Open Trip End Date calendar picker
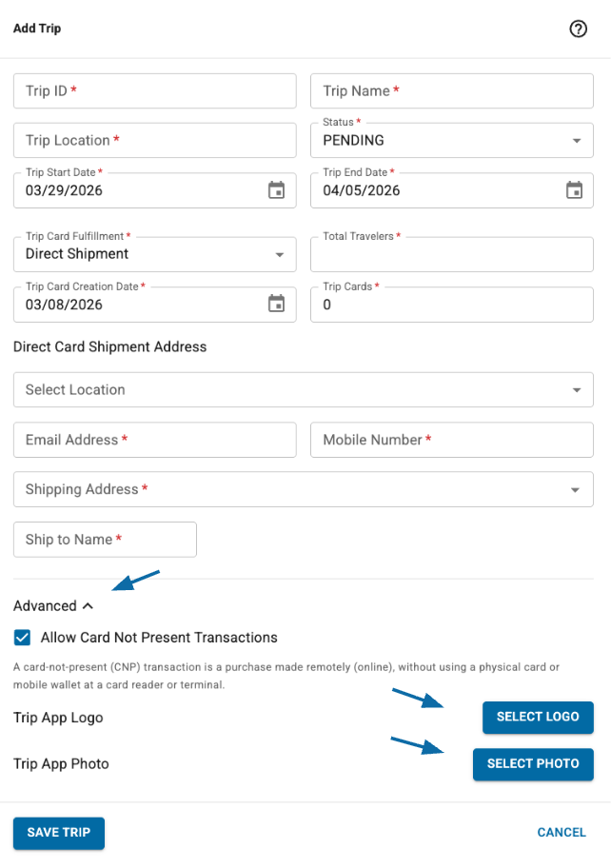Screen dimensions: 611x868 click(x=574, y=190)
